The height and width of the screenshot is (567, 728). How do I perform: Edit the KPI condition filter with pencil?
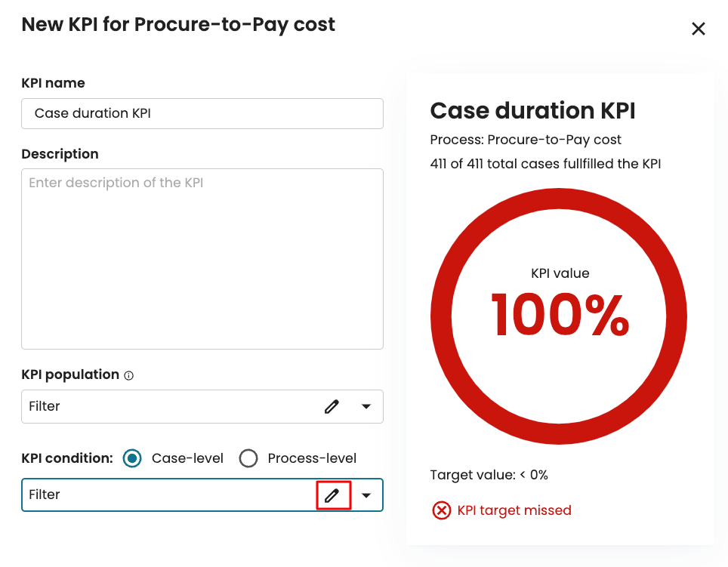(332, 495)
